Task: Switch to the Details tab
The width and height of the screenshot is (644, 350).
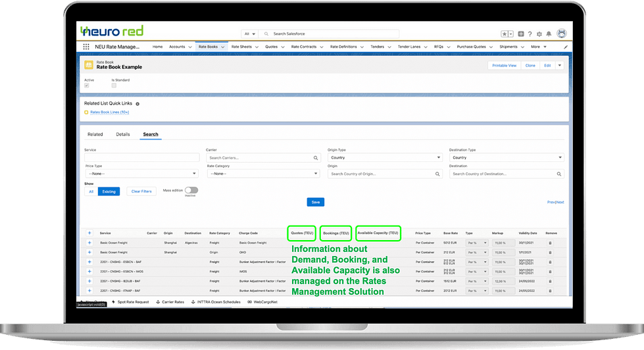Action: point(123,134)
